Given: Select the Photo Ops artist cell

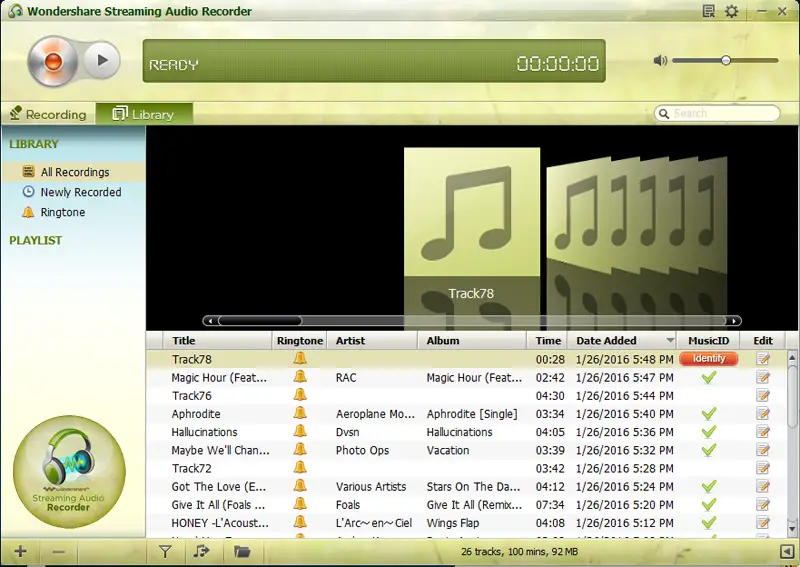Looking at the screenshot, I should [362, 450].
